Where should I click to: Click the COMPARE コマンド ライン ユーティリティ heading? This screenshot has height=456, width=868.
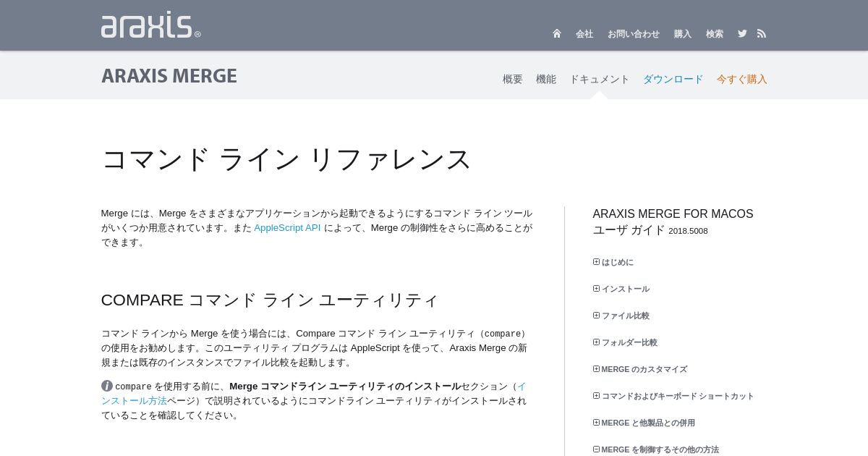click(270, 300)
